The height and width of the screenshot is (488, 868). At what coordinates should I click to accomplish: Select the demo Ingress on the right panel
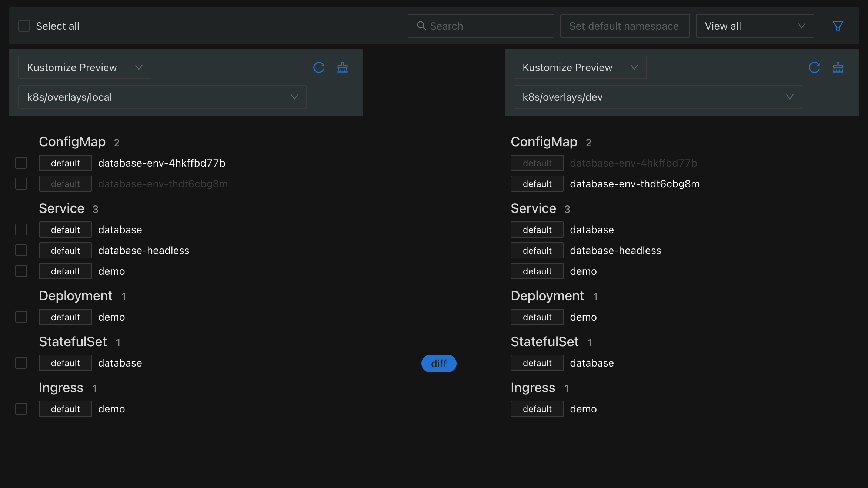click(x=583, y=409)
